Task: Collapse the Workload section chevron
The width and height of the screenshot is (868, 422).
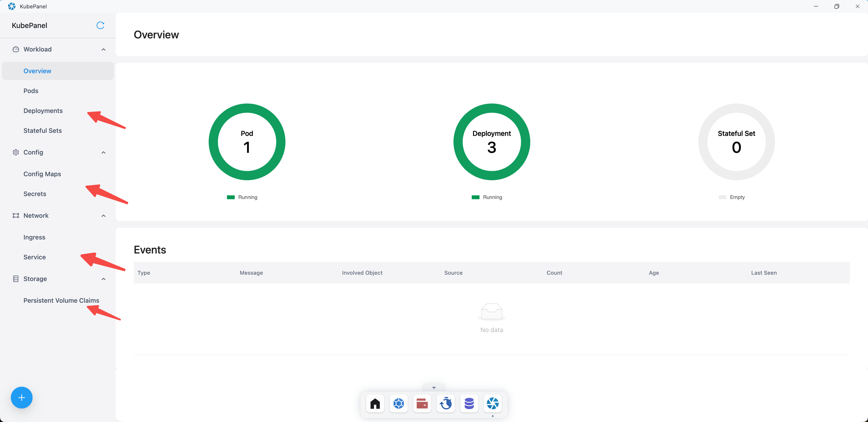Action: [104, 49]
